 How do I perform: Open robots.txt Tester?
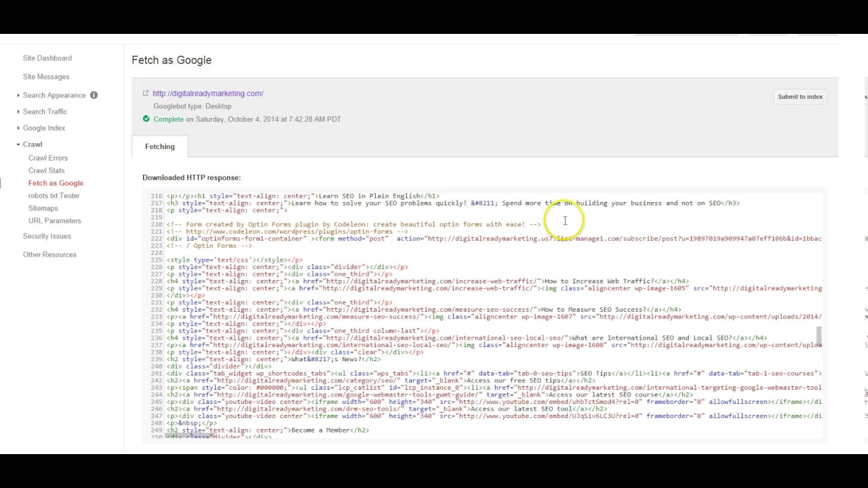click(x=54, y=196)
